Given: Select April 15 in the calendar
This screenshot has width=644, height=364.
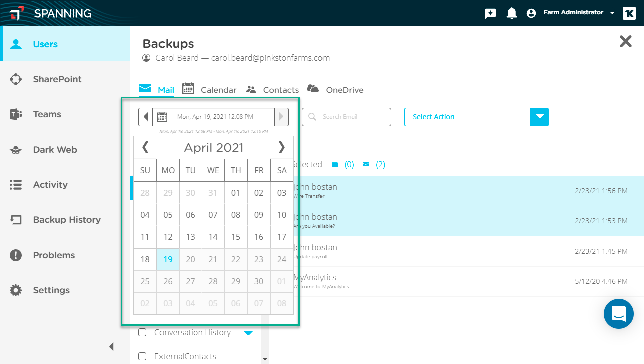Looking at the screenshot, I should point(236,237).
